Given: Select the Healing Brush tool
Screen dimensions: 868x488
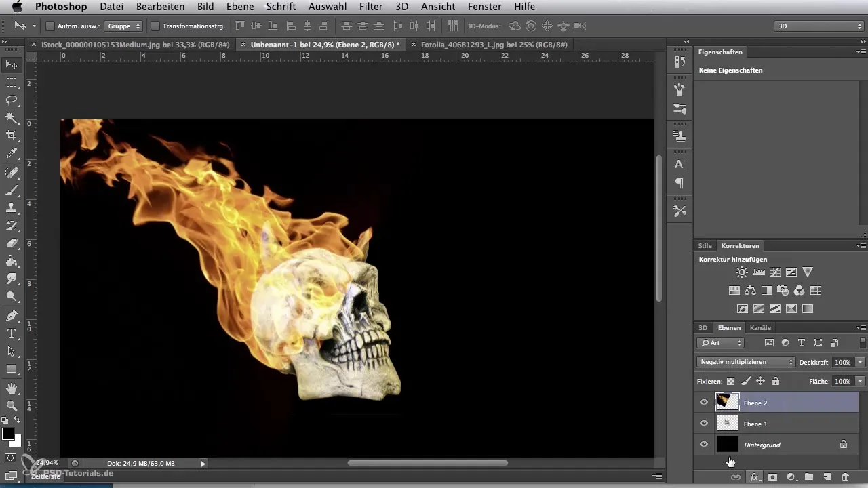Looking at the screenshot, I should 12,173.
